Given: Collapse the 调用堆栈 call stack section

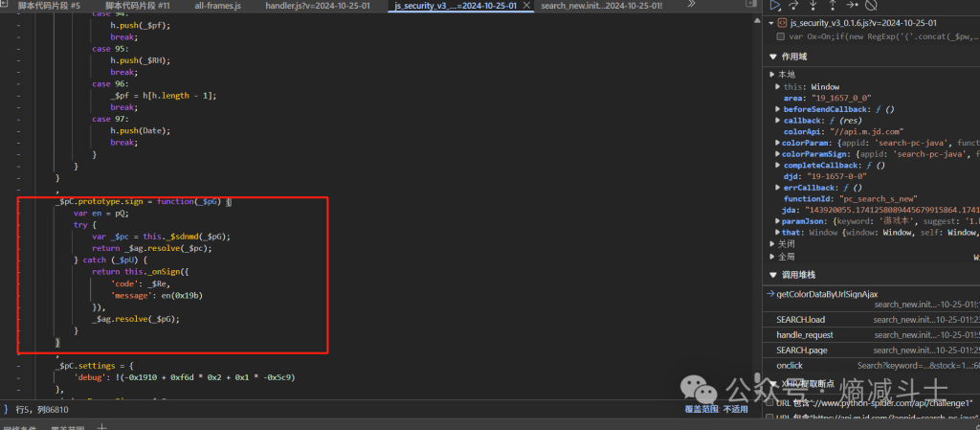Looking at the screenshot, I should coord(773,275).
